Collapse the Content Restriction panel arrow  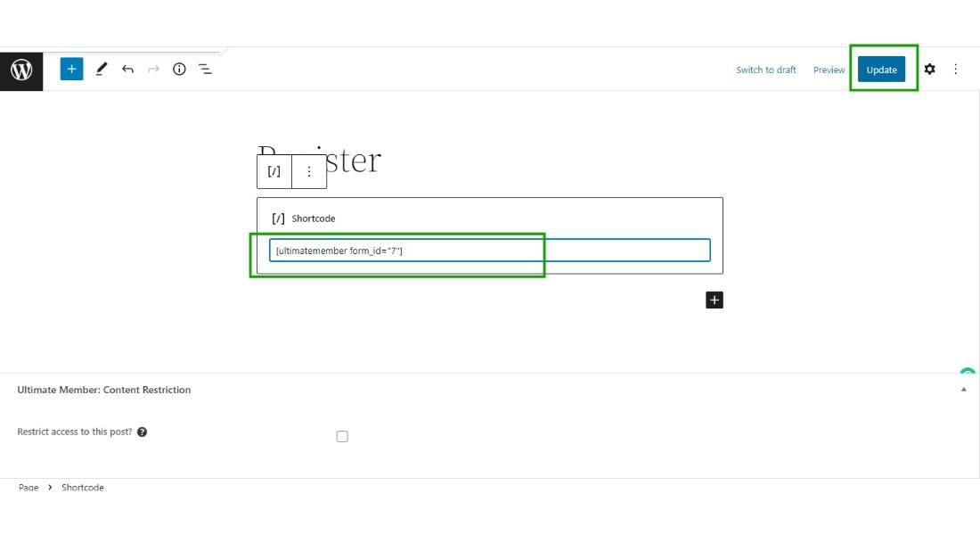(x=963, y=390)
